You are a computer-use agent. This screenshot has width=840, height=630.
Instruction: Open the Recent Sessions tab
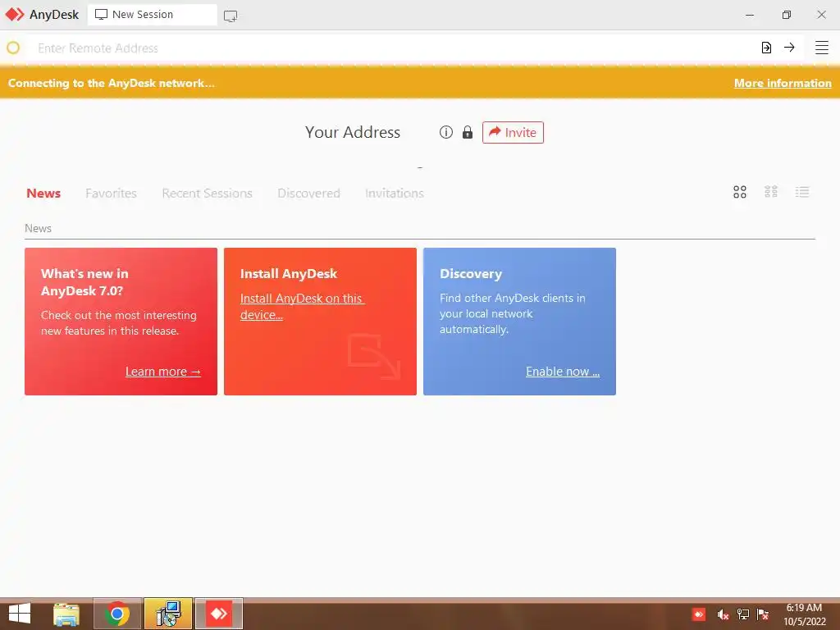click(207, 194)
